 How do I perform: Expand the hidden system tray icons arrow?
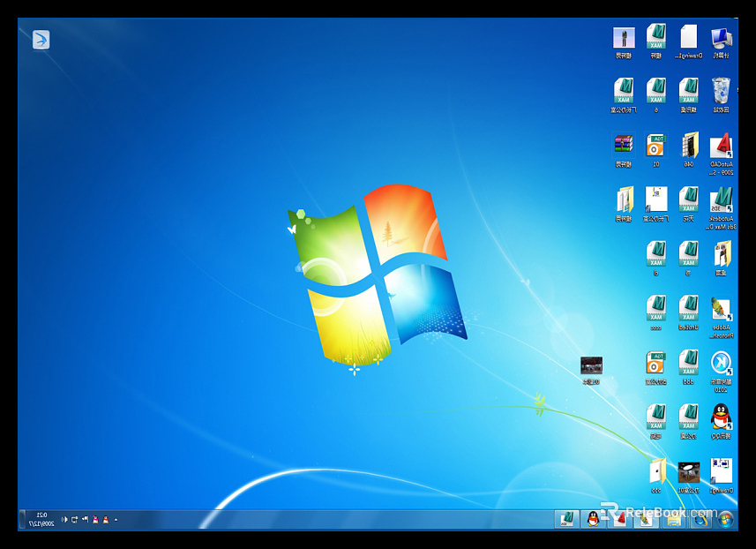116,520
